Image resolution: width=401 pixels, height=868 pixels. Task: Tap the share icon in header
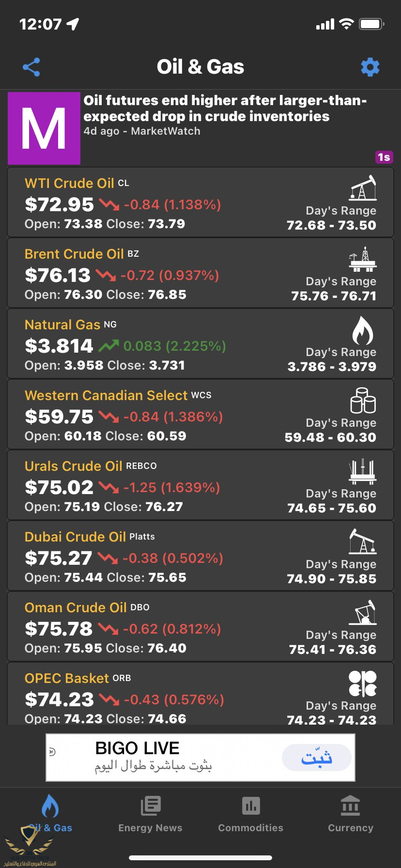coord(31,67)
